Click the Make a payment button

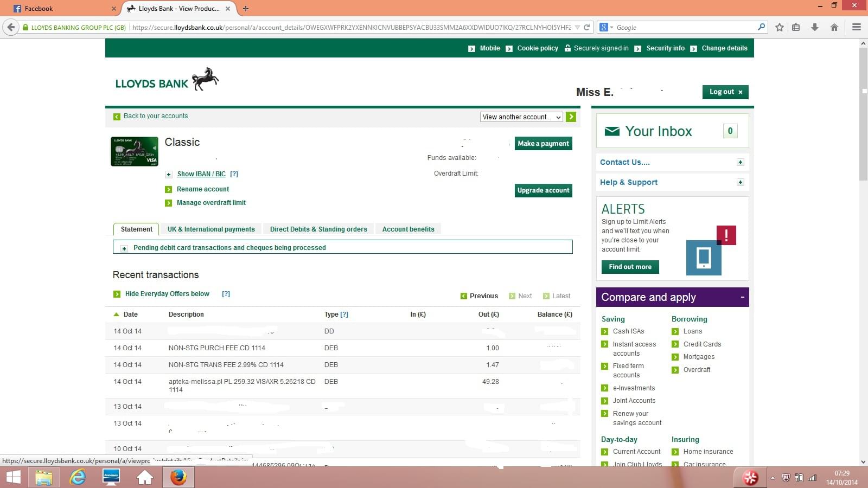coord(543,144)
